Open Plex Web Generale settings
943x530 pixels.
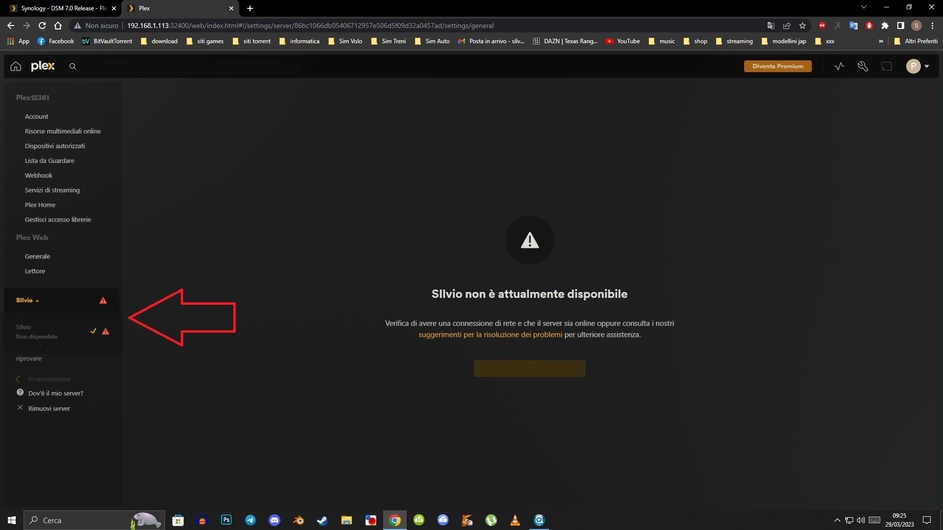37,256
